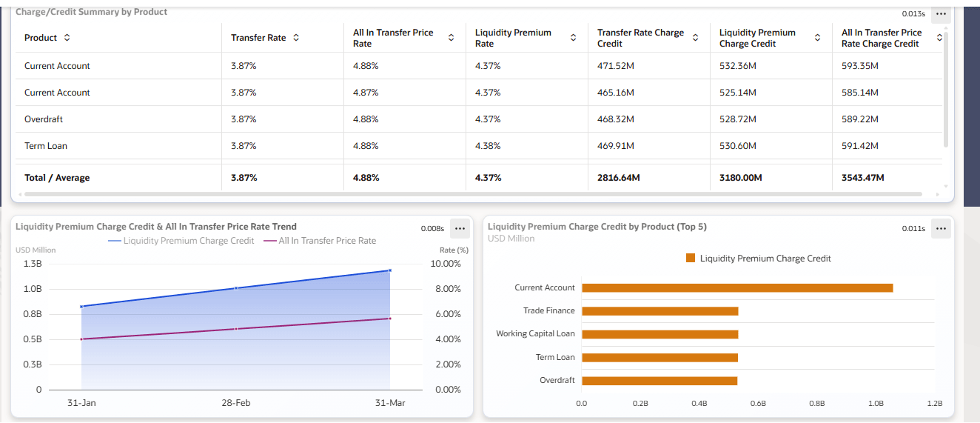980x423 pixels.
Task: Select the Trade Finance bar
Action: [660, 311]
